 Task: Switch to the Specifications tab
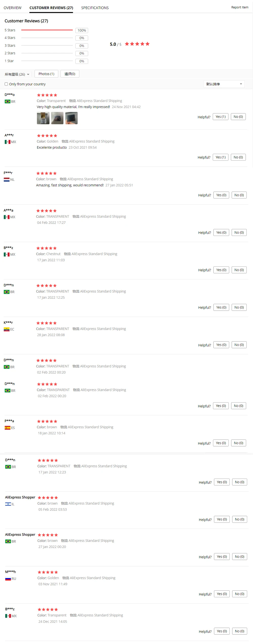pos(95,8)
